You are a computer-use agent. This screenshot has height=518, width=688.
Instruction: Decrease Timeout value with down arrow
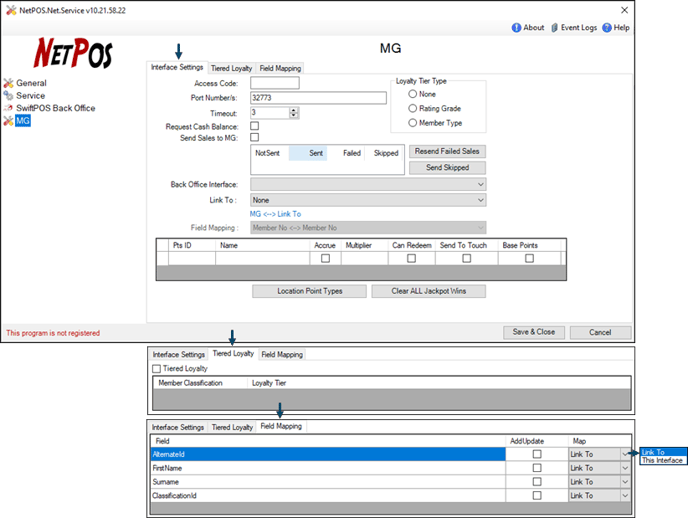coord(294,116)
